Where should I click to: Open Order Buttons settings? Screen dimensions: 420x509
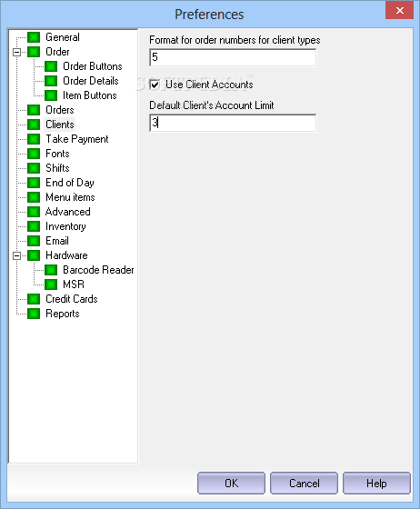[x=93, y=66]
